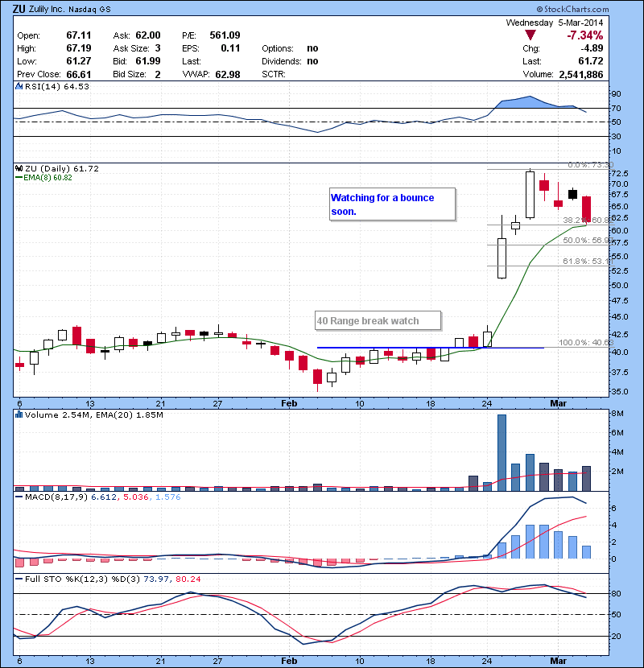This screenshot has height=668, width=644.
Task: Click the 'Zulily Inc.' company name
Action: pos(47,10)
